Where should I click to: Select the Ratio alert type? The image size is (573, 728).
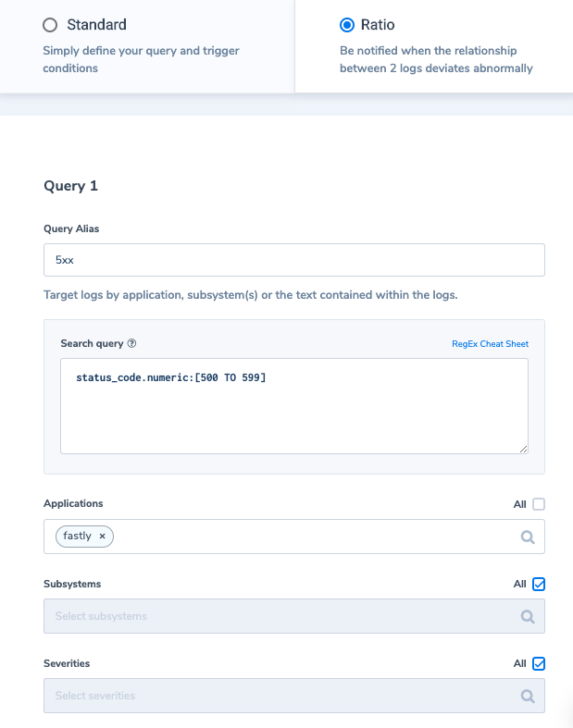point(347,25)
